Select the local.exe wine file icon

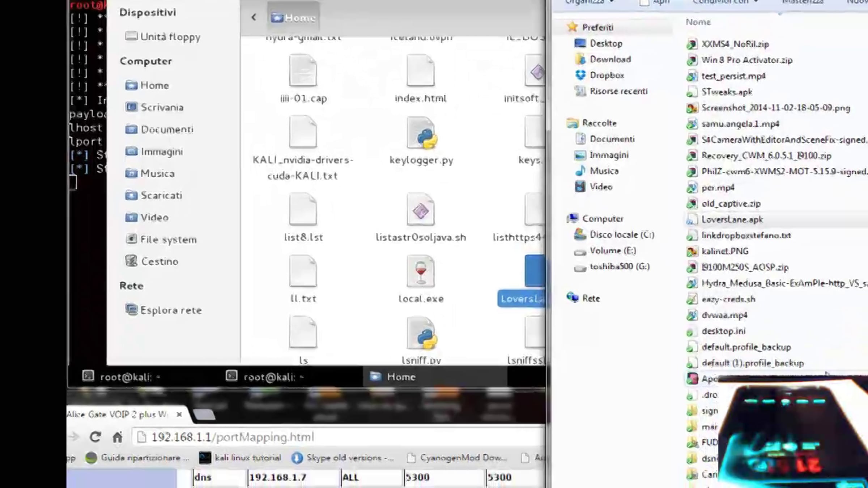pos(420,272)
